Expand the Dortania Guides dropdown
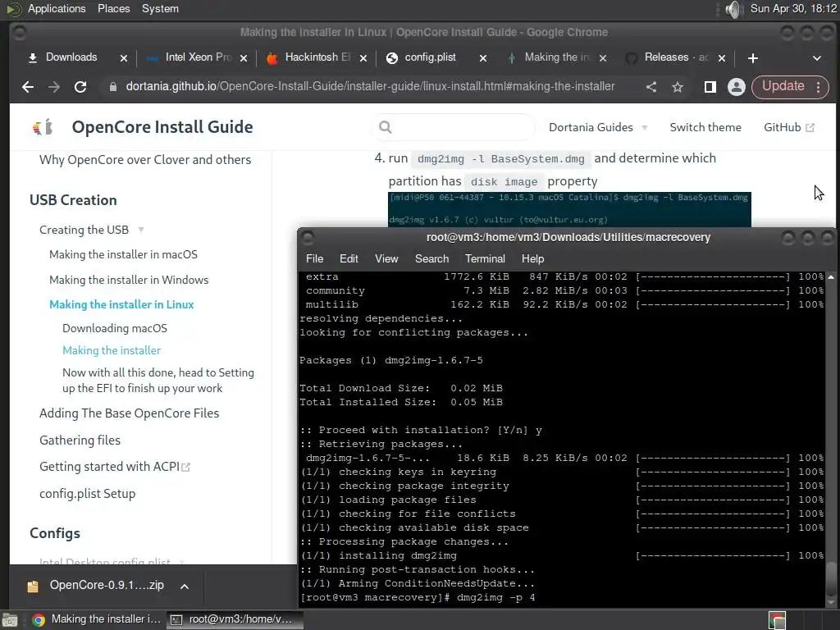The image size is (840, 630). (598, 127)
